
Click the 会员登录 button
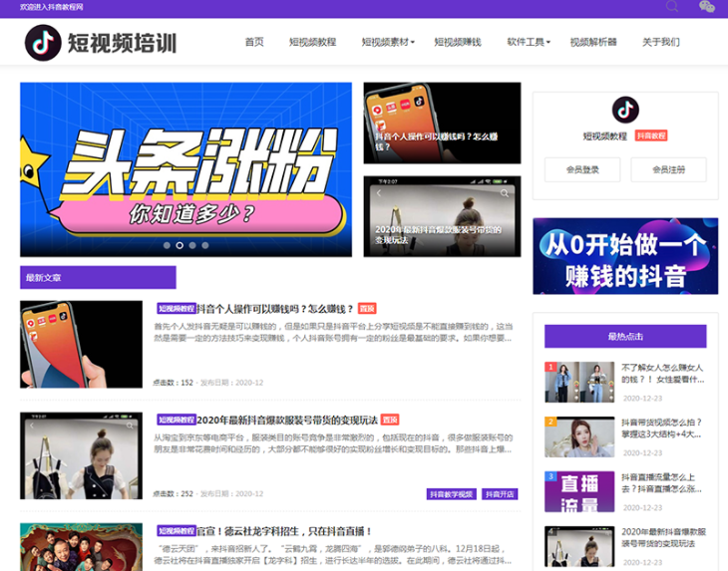[582, 169]
